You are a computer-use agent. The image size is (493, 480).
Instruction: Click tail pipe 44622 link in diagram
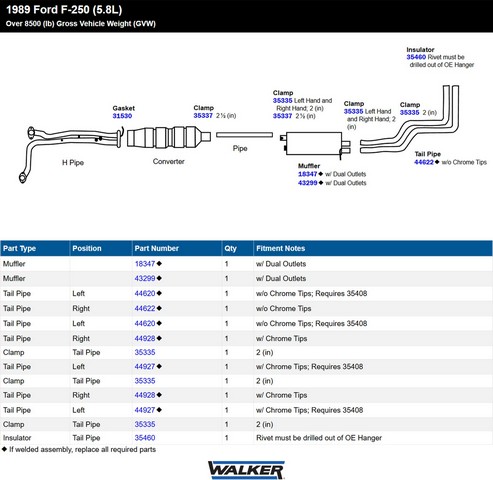pos(424,162)
